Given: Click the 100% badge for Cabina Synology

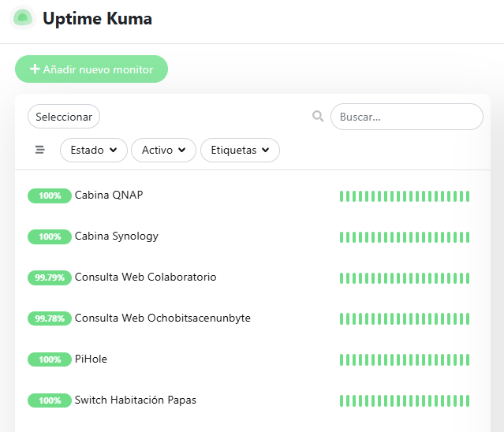Looking at the screenshot, I should tap(49, 236).
